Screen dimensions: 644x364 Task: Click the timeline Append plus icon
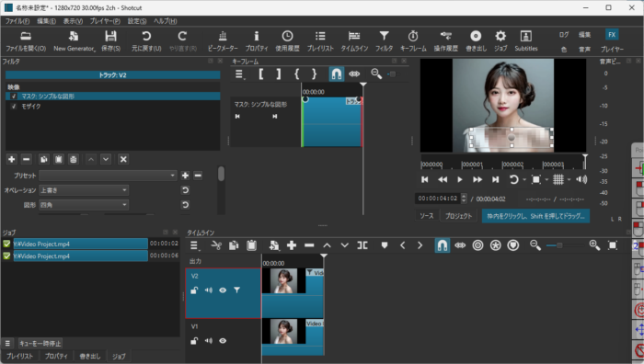tap(292, 245)
